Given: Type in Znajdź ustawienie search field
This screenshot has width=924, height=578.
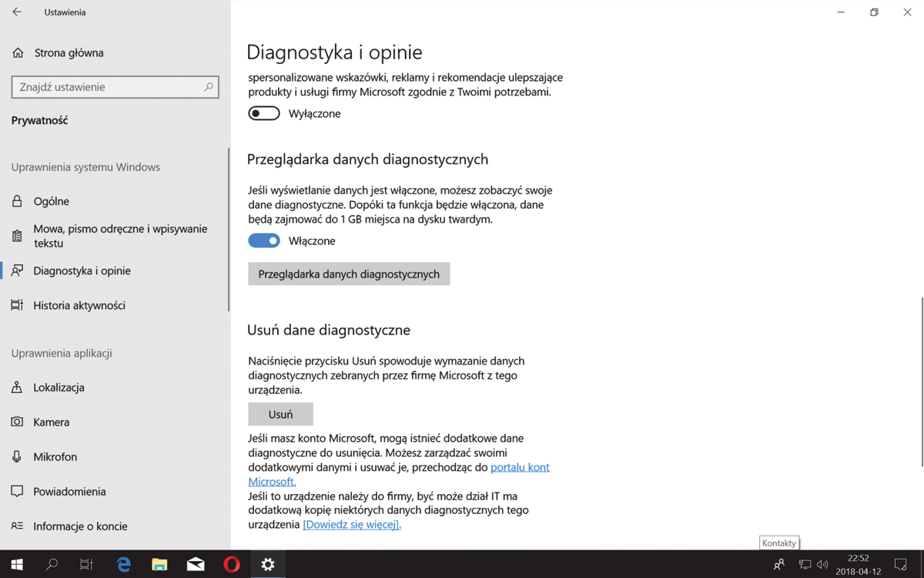Looking at the screenshot, I should pos(108,87).
